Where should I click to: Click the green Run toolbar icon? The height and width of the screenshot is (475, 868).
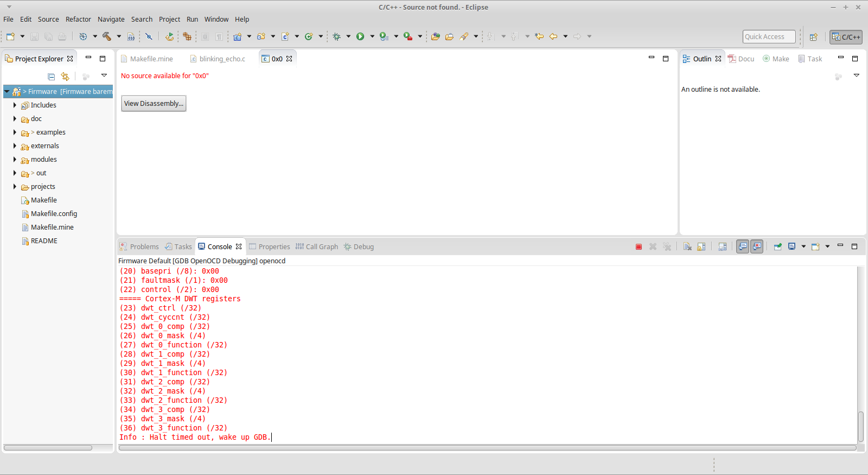pyautogui.click(x=360, y=36)
